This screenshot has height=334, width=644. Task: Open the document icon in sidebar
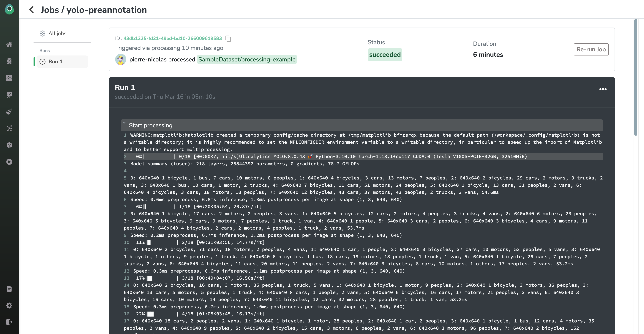[x=9, y=289]
